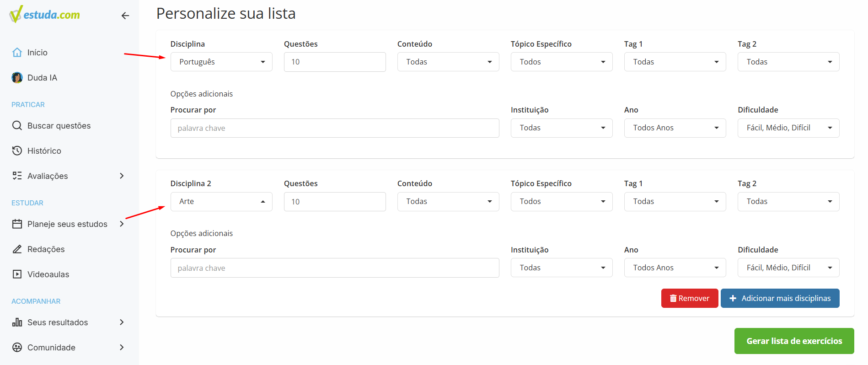Click the Redações pencil icon
Viewport: 868px width, 365px height.
17,249
